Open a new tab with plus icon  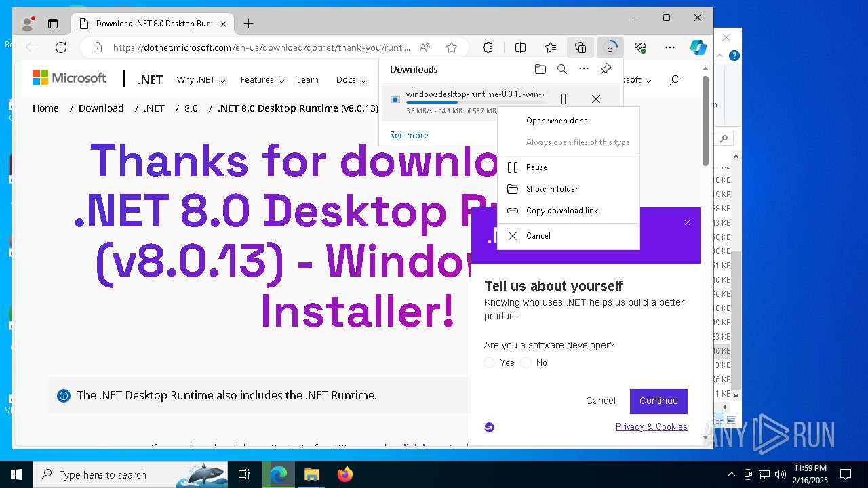pos(248,24)
